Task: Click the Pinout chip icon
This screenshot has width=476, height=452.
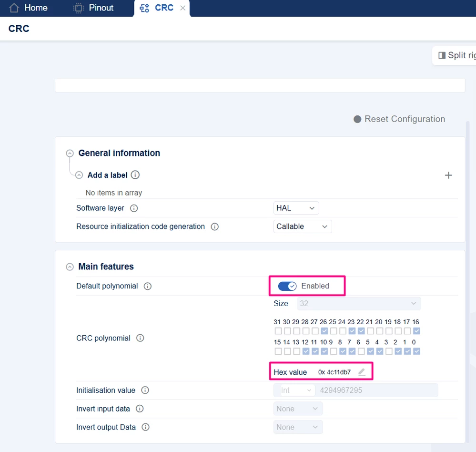Action: coord(78,8)
